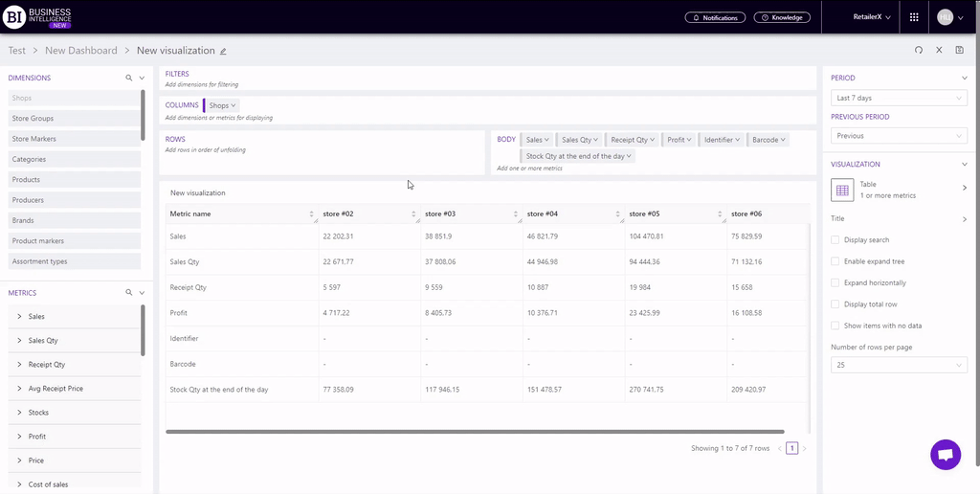Open the Knowledge button
This screenshot has width=980, height=495.
tap(782, 17)
